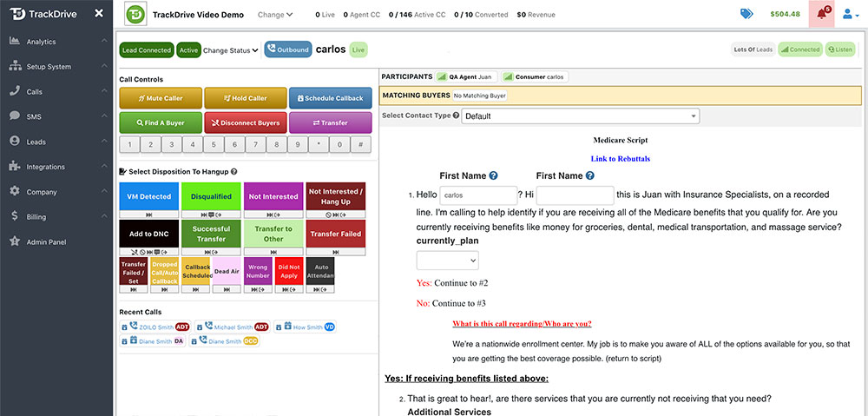Open the notifications bell
The image size is (868, 416).
[x=821, y=14]
